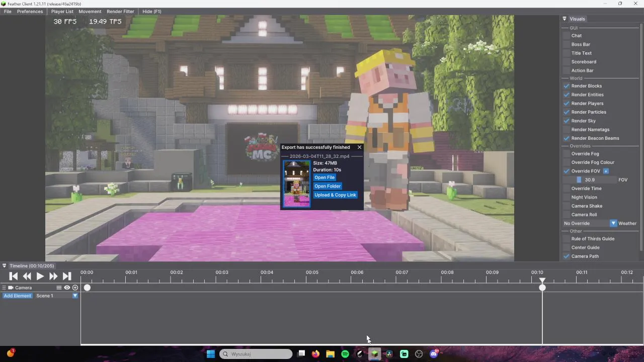
Task: Open the Scene 1 dropdown
Action: point(75,296)
